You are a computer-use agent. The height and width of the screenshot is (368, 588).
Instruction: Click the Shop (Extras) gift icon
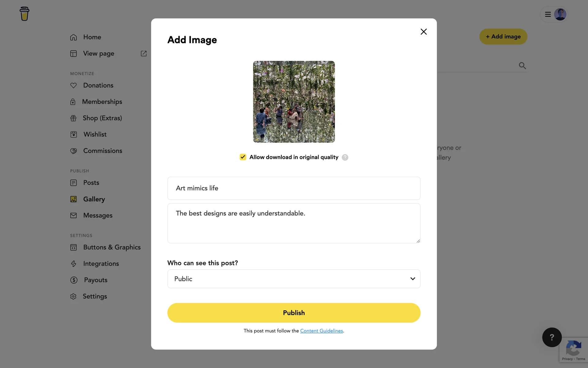point(73,118)
